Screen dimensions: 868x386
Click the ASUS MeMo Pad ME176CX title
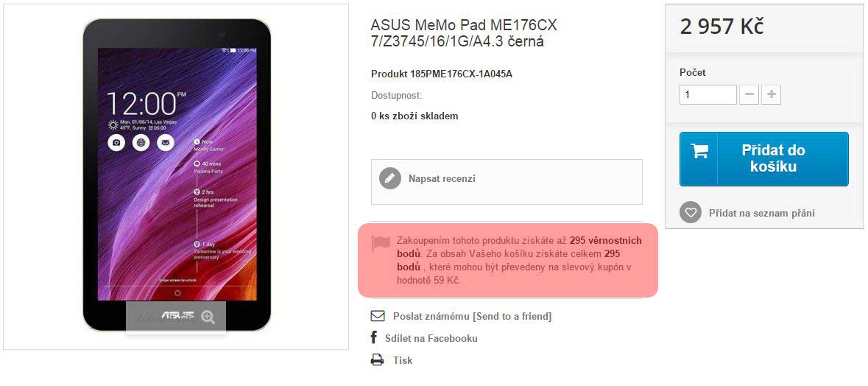coord(464,33)
